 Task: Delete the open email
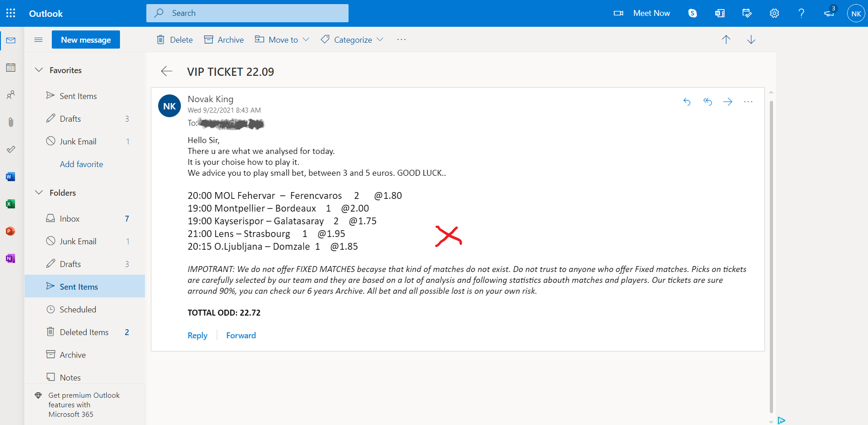175,40
